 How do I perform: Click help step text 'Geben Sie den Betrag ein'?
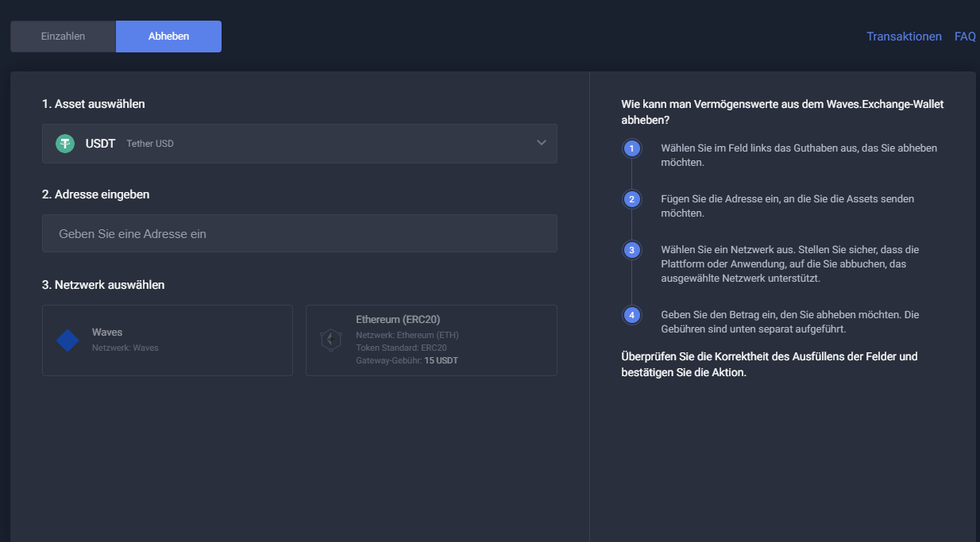789,321
